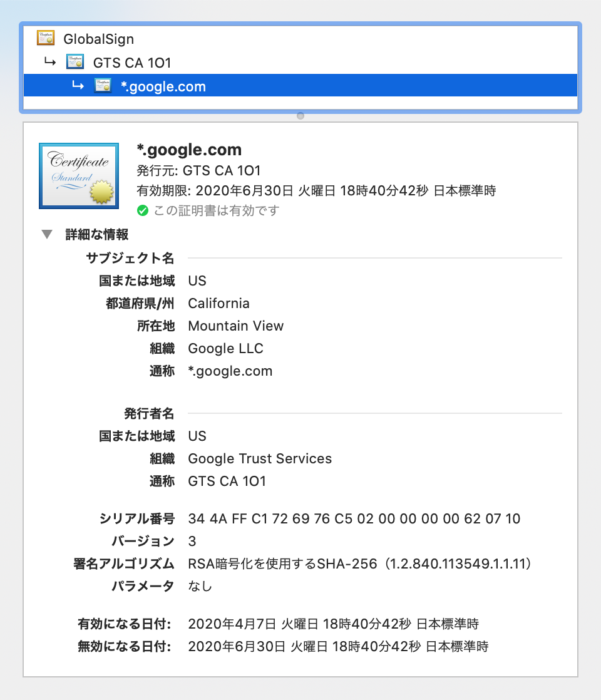Viewport: 601px width, 700px height.
Task: Select the GlobalSign row in certificate chain
Action: [x=300, y=39]
